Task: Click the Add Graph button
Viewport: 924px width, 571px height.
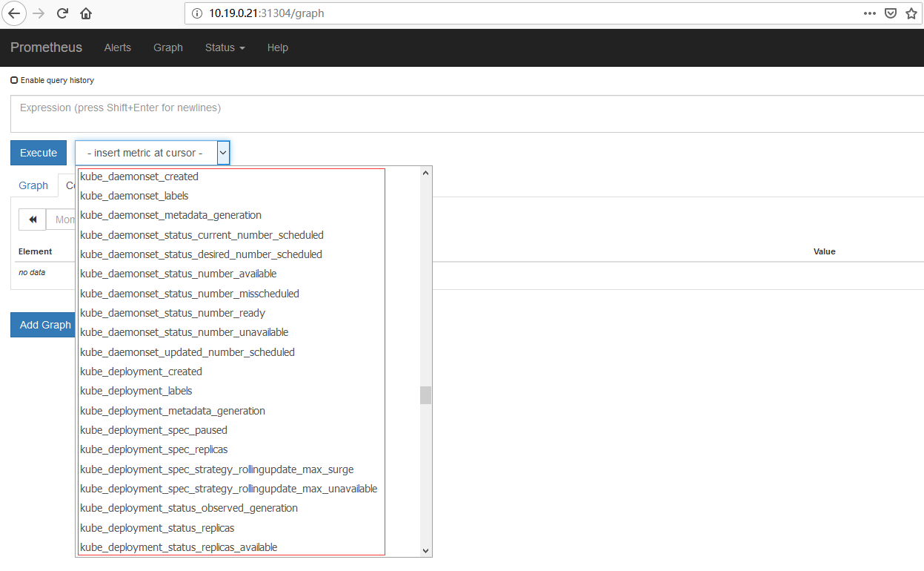Action: click(45, 325)
